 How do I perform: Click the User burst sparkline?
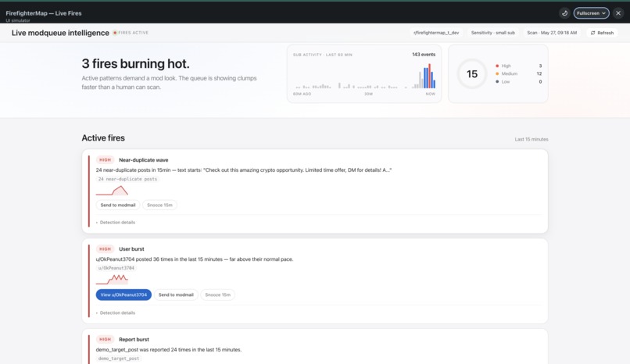pyautogui.click(x=112, y=280)
